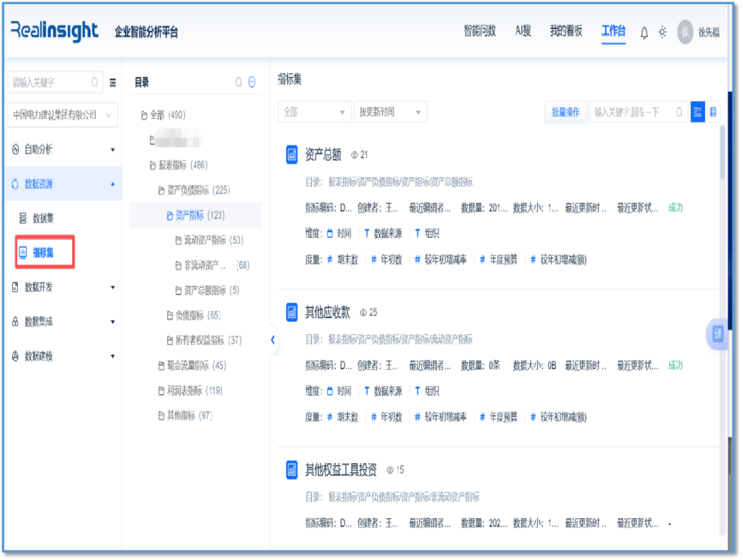This screenshot has height=560, width=742.
Task: Click the view count icon beside 资产总额
Action: click(x=354, y=155)
